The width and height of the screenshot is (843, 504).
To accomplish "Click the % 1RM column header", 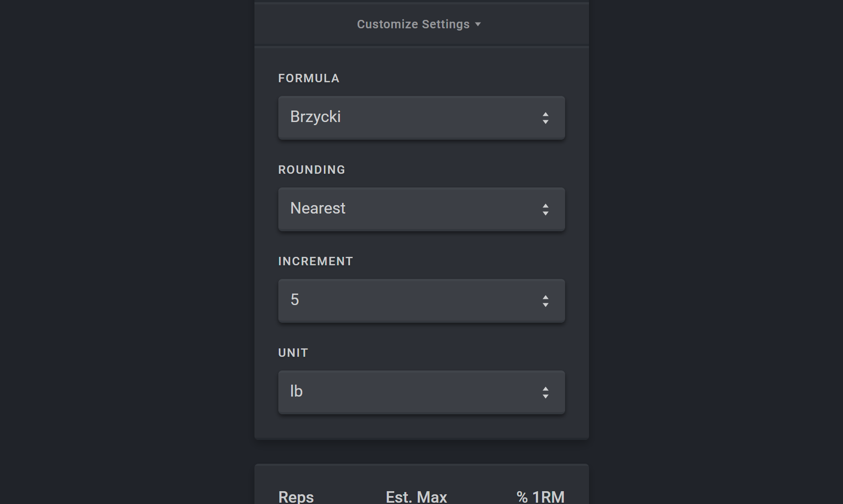I will (x=540, y=497).
